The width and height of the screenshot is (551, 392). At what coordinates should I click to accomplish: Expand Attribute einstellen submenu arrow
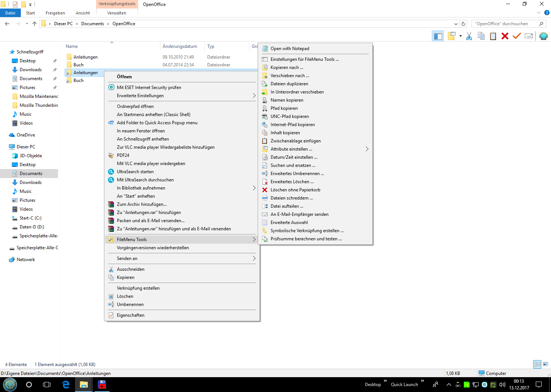(x=367, y=149)
